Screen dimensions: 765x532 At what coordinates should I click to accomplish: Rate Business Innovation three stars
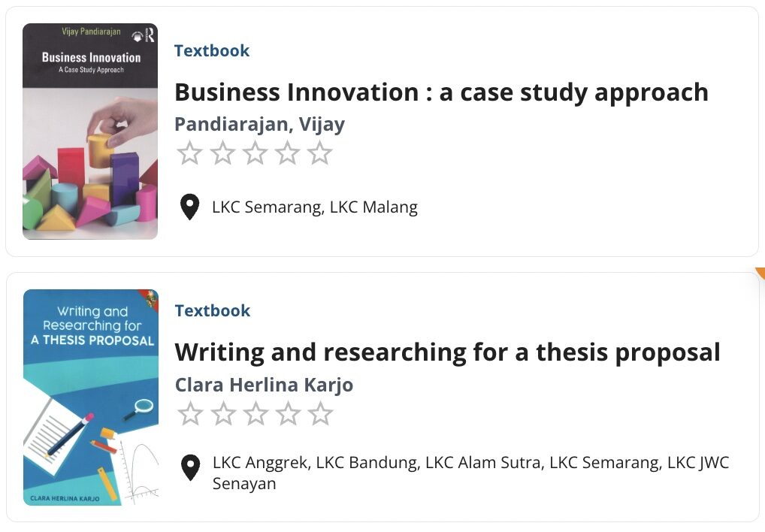coord(256,153)
